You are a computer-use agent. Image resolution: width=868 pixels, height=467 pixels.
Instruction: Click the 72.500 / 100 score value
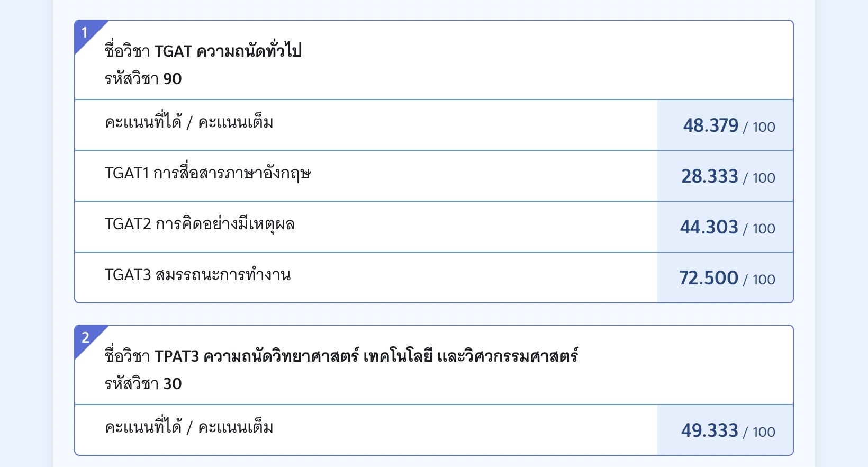click(x=727, y=278)
